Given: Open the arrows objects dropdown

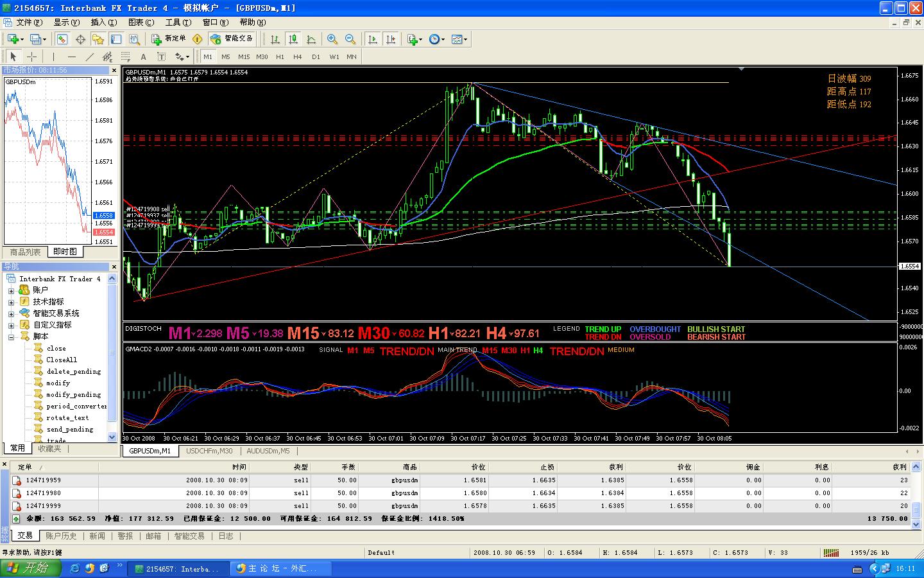Looking at the screenshot, I should [182, 57].
